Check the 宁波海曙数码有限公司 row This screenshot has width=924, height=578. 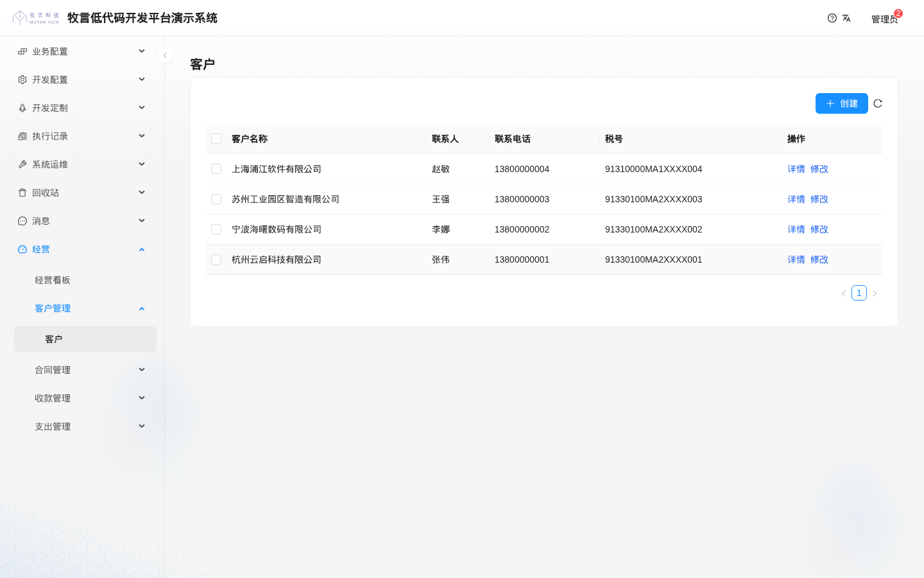click(216, 229)
